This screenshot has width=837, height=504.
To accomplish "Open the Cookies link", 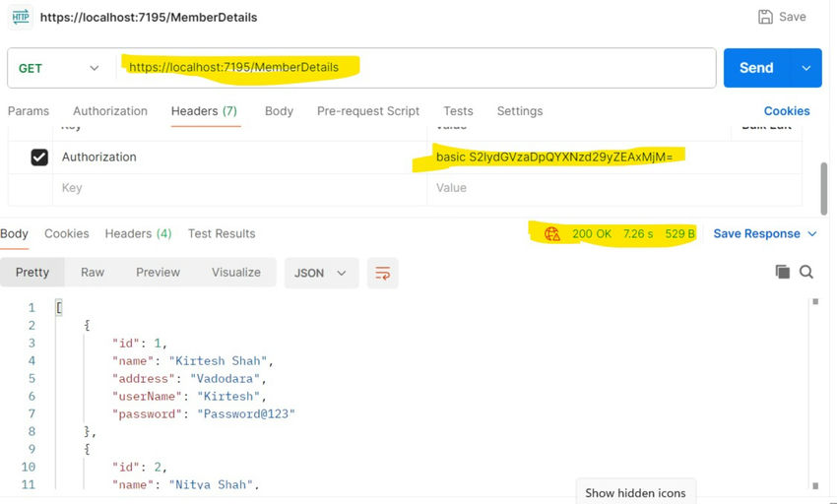I will click(x=787, y=111).
